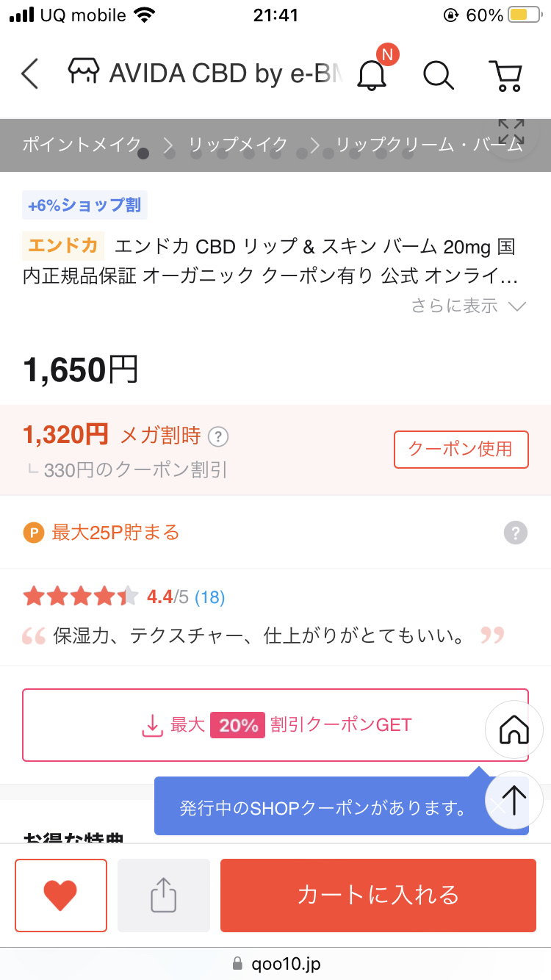The height and width of the screenshot is (980, 551).
Task: Get the 最大20% 割引クーポン
Action: pyautogui.click(x=275, y=725)
